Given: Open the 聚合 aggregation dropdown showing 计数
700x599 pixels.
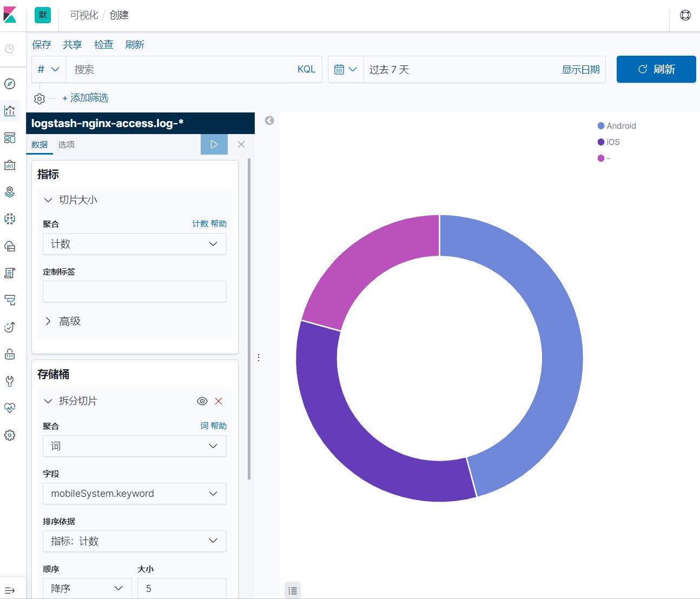Looking at the screenshot, I should pyautogui.click(x=134, y=244).
